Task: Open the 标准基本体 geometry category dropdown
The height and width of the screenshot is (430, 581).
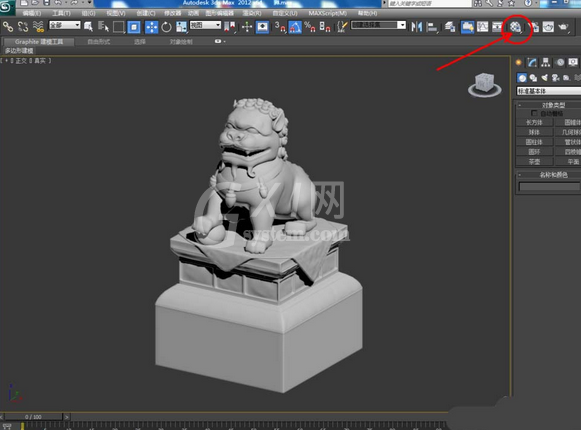Action: (x=548, y=91)
